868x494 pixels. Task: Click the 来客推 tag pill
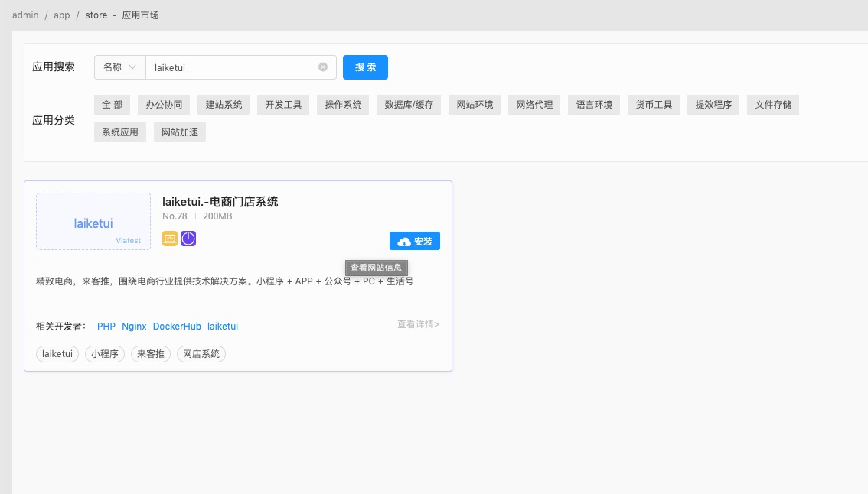151,354
